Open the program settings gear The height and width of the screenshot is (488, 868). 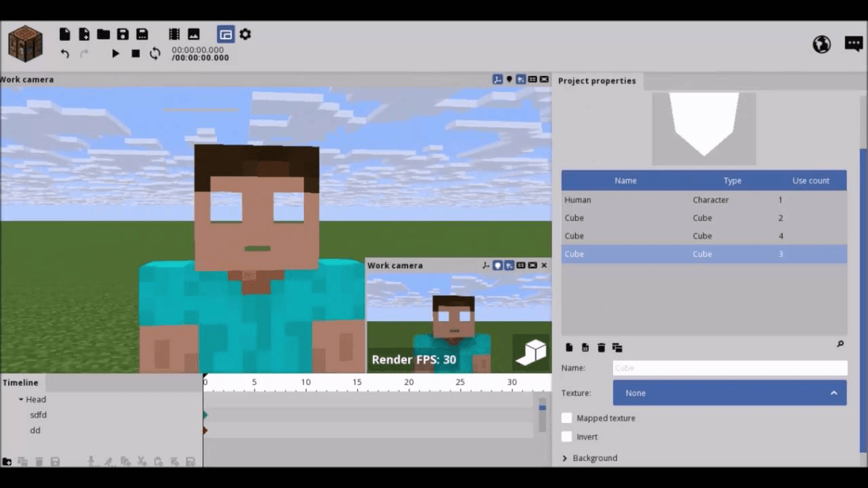(x=244, y=34)
